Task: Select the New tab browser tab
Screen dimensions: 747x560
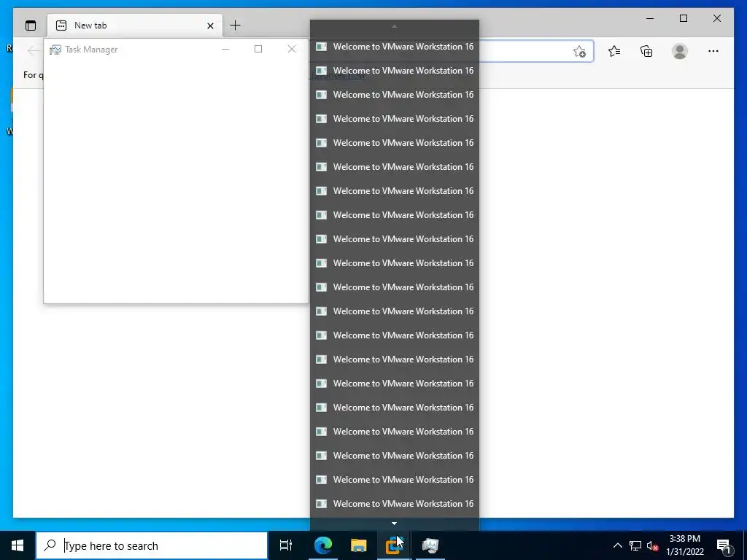Action: pos(135,26)
